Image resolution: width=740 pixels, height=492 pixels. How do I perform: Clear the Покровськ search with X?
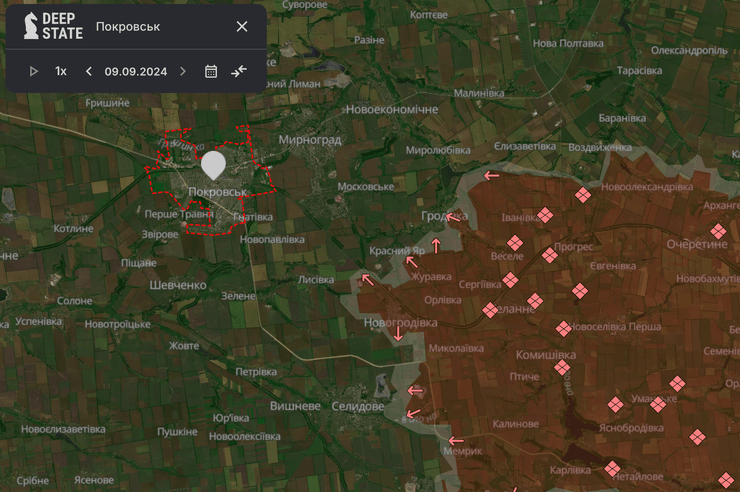click(x=242, y=26)
